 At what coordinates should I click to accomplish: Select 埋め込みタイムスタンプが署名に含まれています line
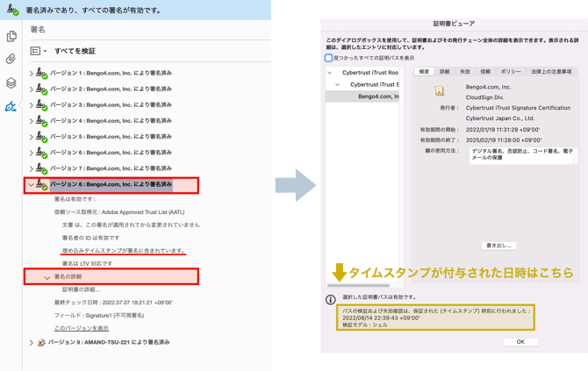tap(124, 250)
